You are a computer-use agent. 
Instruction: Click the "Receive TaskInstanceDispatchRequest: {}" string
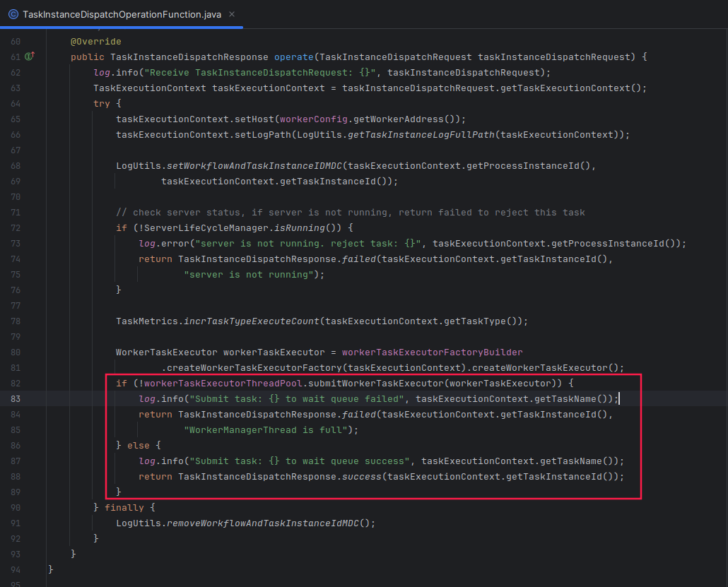pos(260,72)
